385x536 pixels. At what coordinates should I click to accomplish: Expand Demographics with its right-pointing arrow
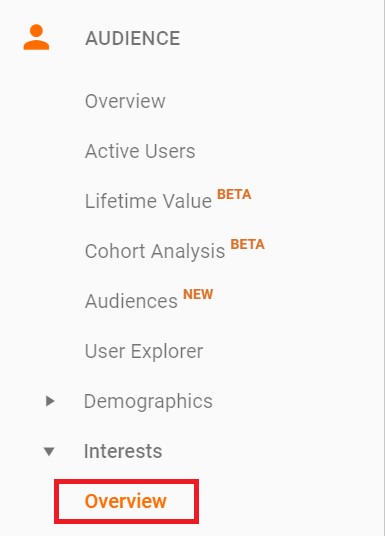(50, 401)
